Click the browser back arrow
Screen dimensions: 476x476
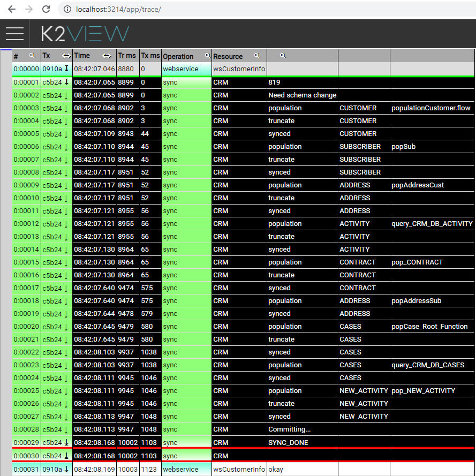(x=12, y=9)
